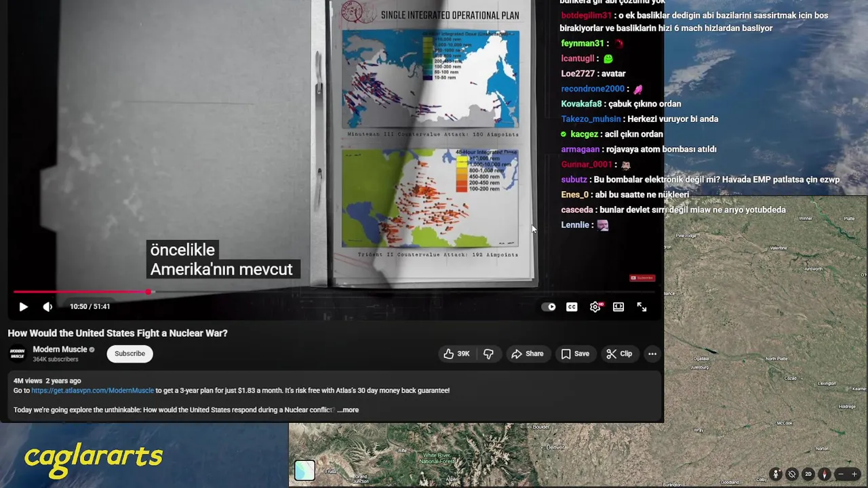Screen dimensions: 868x488
Task: Click verified badge beside kacgez
Action: pyautogui.click(x=564, y=134)
